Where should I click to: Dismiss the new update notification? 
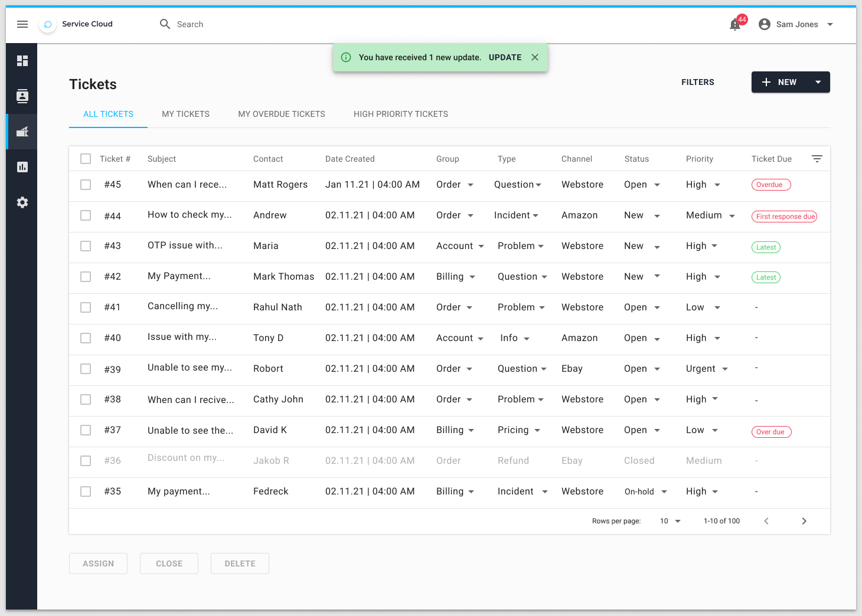coord(535,57)
